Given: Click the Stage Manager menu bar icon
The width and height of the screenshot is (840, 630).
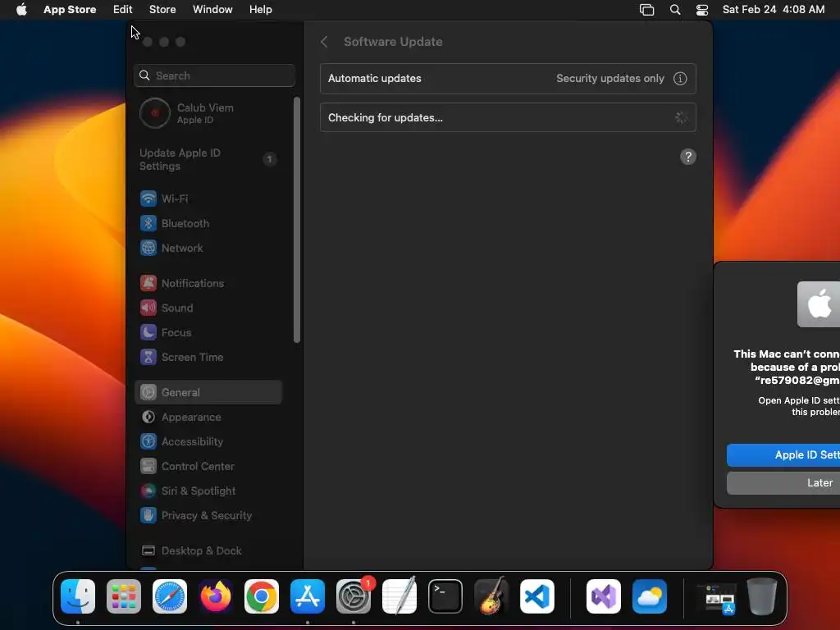Looking at the screenshot, I should click(x=647, y=10).
